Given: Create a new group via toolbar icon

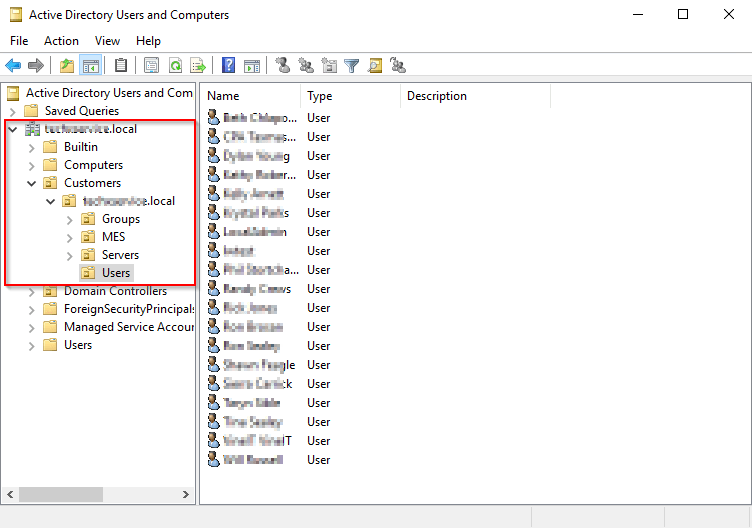Looking at the screenshot, I should coord(306,65).
